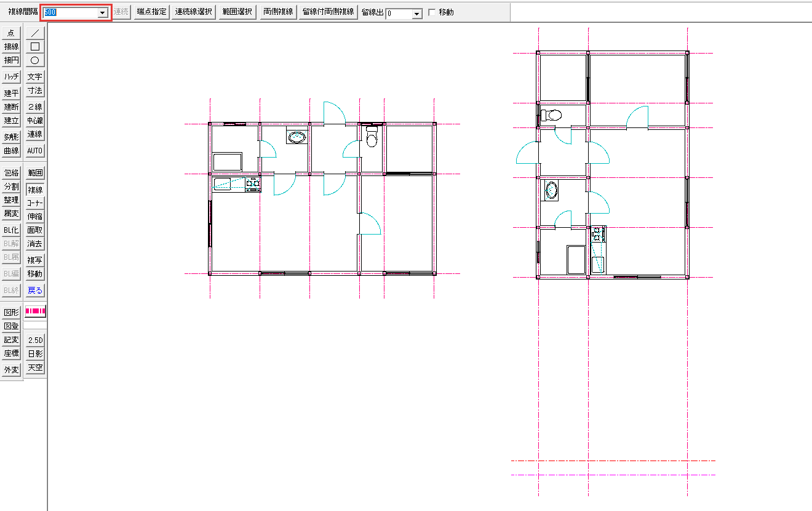Select the 消去 erase tool

pyautogui.click(x=35, y=244)
